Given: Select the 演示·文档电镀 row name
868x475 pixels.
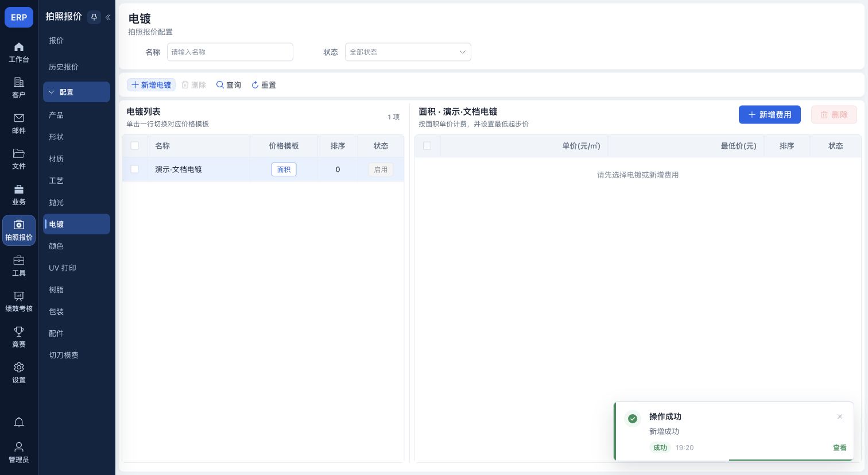Looking at the screenshot, I should point(179,169).
